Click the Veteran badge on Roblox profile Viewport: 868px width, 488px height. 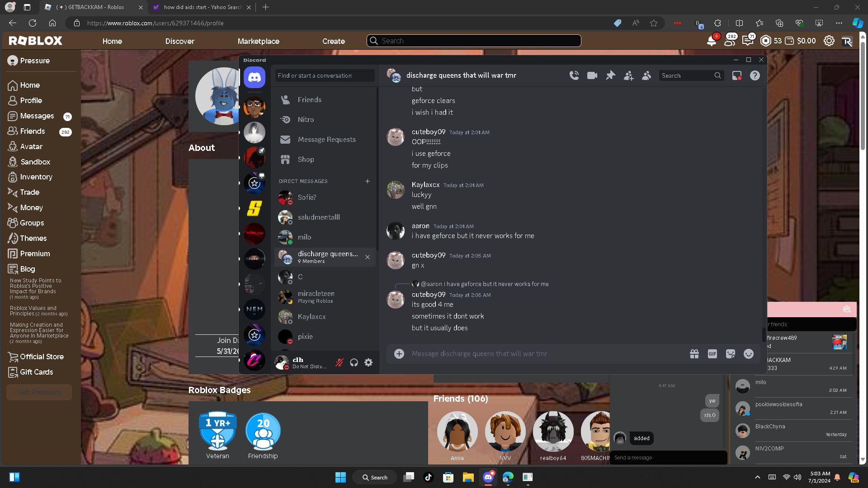tap(218, 431)
